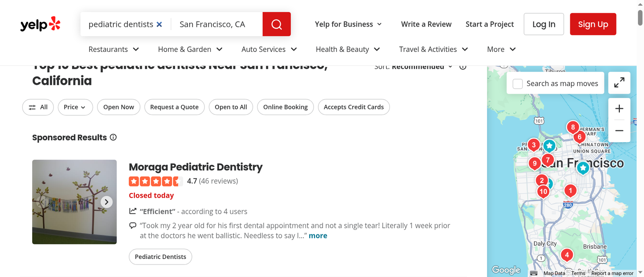644x277 pixels.
Task: Zoom out on the map
Action: tap(619, 131)
